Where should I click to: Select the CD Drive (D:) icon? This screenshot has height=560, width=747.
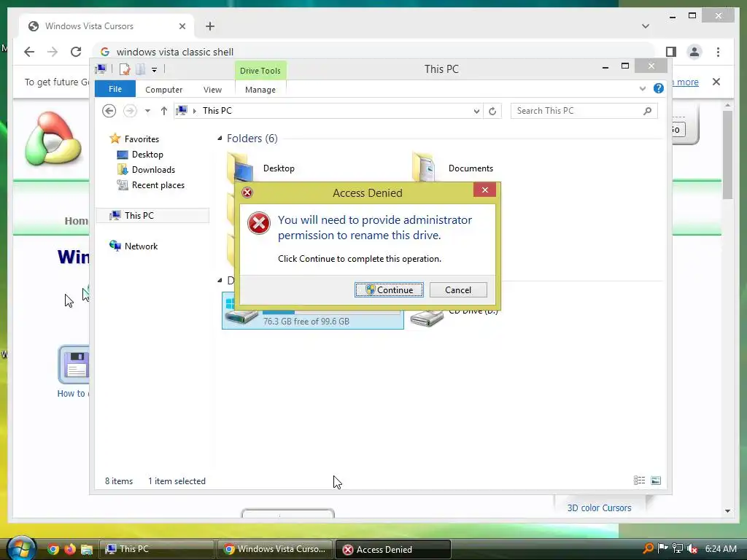coord(427,317)
